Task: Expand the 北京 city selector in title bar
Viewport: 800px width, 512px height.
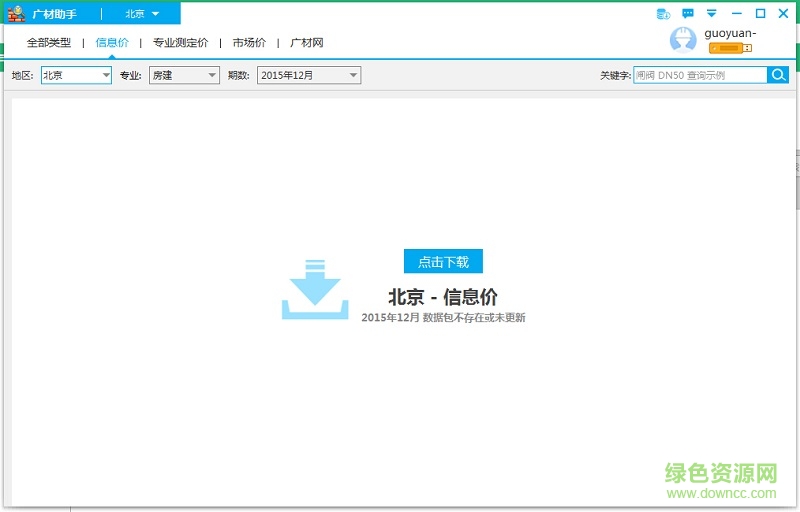Action: [x=142, y=14]
